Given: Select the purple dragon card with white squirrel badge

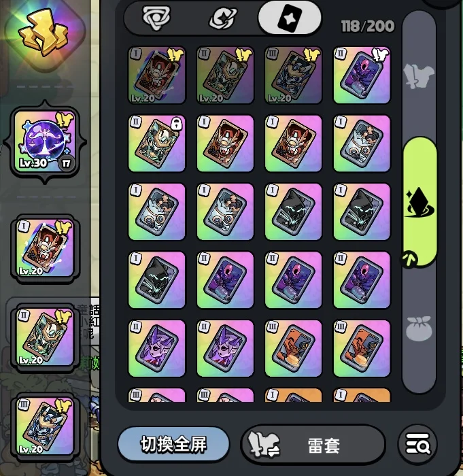Looking at the screenshot, I should click(x=362, y=75).
